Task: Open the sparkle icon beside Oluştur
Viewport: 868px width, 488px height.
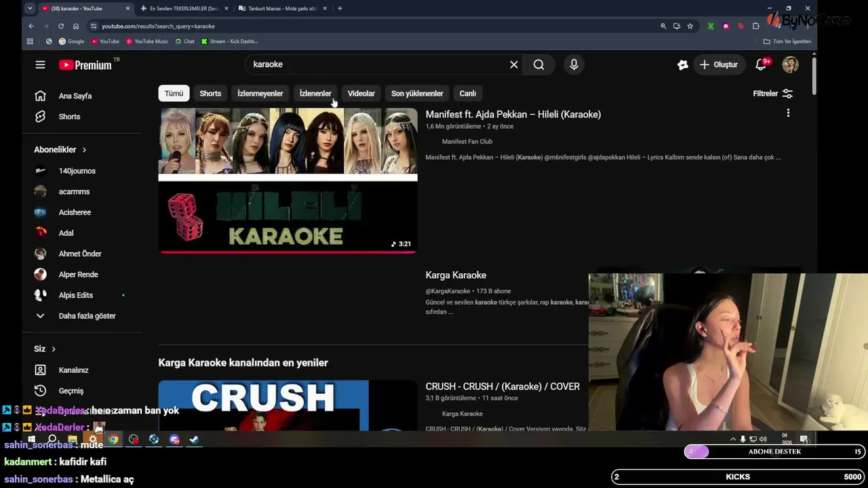Action: tap(683, 64)
